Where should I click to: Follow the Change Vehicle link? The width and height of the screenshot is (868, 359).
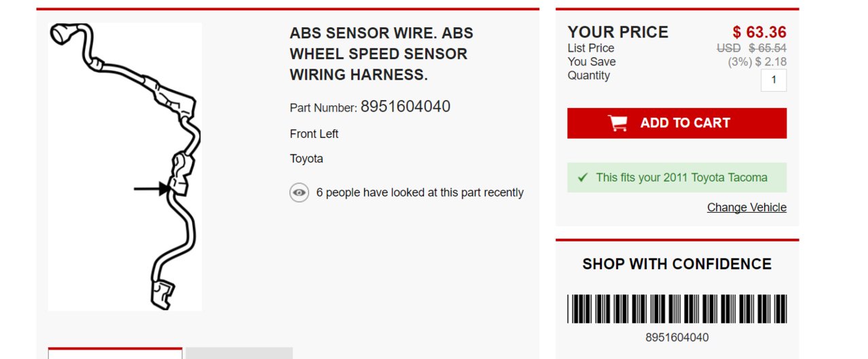746,207
